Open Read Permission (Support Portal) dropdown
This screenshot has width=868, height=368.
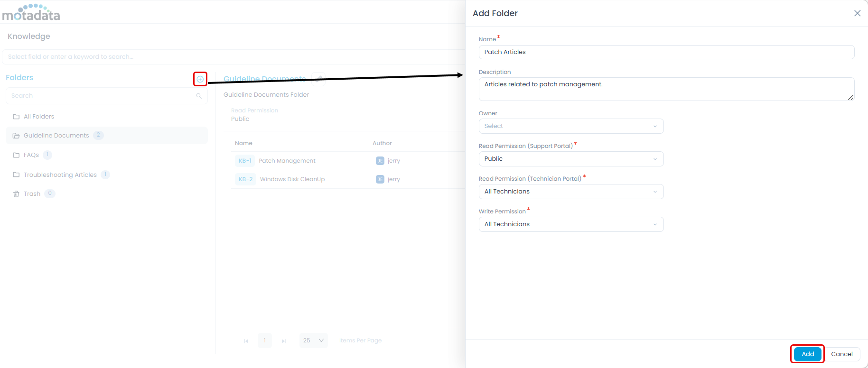coord(571,159)
